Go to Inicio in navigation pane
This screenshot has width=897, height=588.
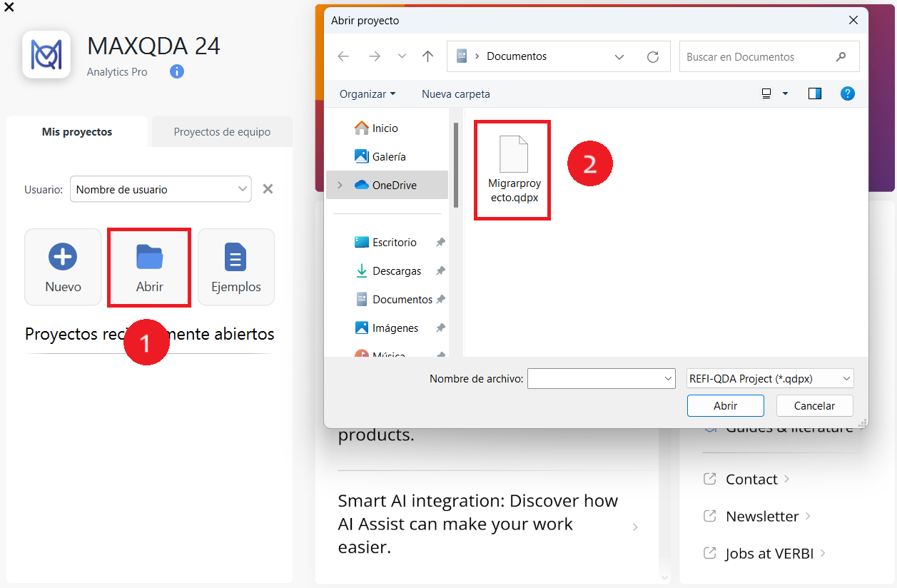coord(385,128)
